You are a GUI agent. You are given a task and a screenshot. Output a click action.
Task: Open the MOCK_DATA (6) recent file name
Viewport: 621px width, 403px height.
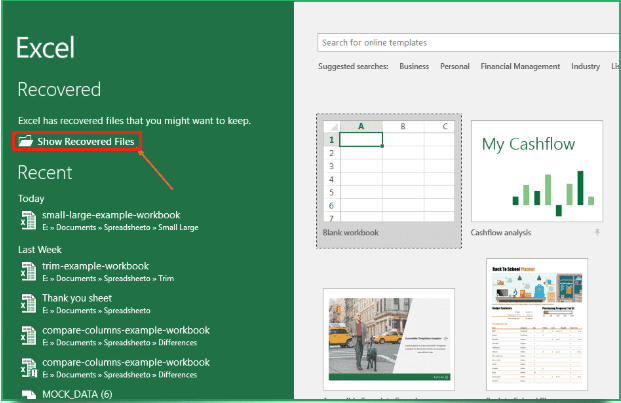tap(76, 394)
